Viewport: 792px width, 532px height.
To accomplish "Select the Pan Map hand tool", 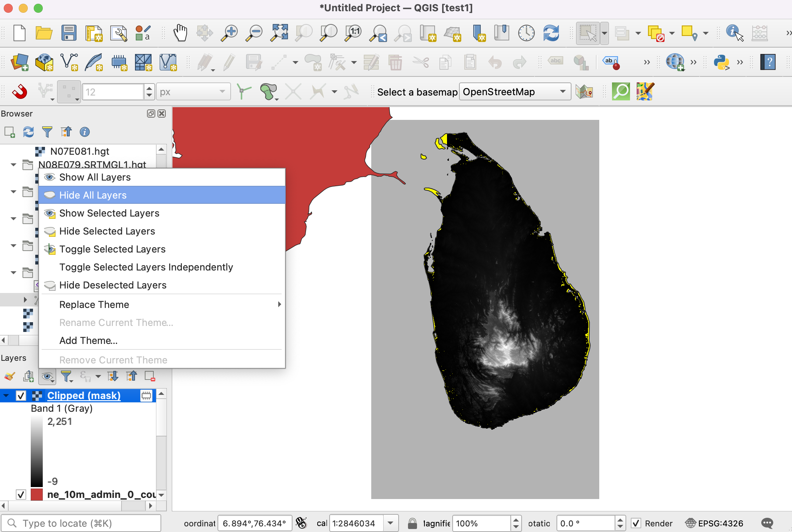I will click(180, 33).
